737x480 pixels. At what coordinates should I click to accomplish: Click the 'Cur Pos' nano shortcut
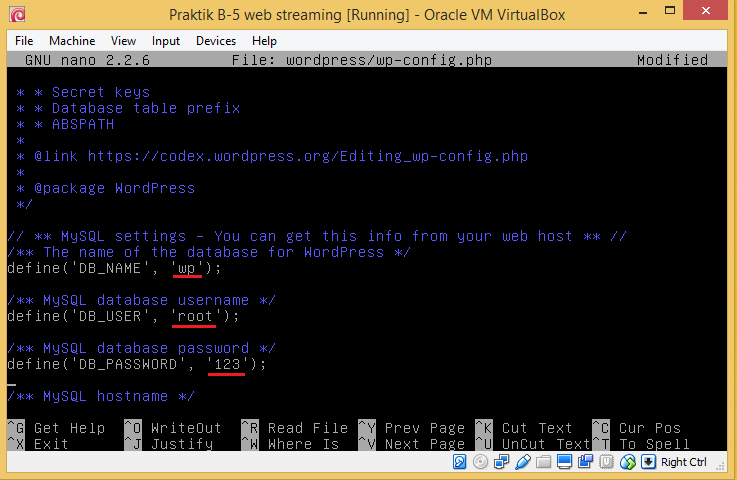coord(637,428)
